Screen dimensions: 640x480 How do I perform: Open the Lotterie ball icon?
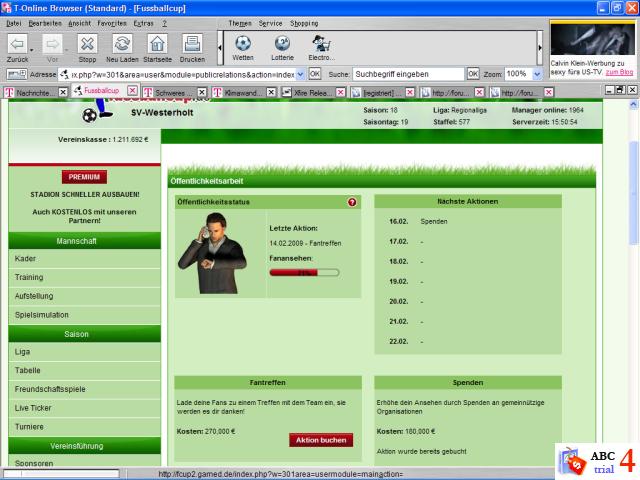click(283, 44)
